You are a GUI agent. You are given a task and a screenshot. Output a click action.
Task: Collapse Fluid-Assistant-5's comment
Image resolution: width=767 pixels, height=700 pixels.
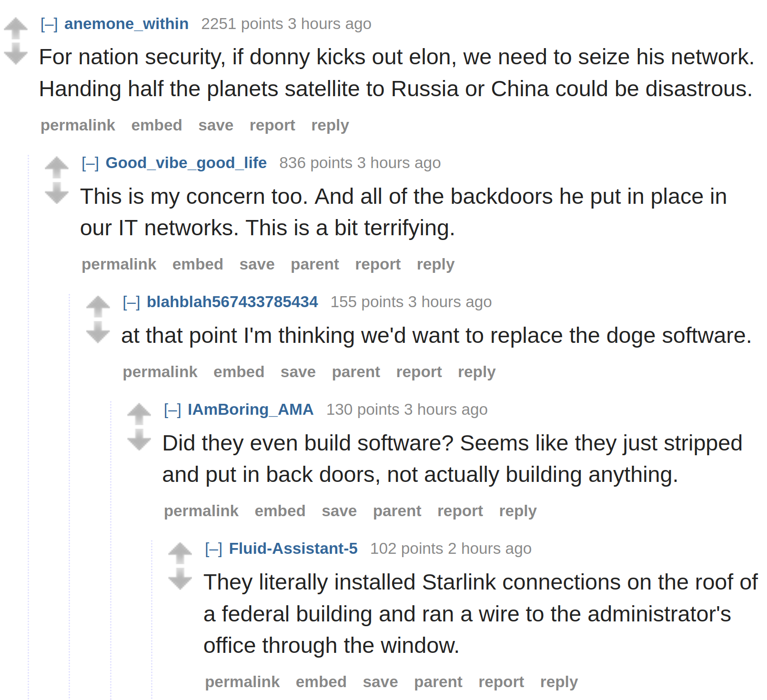[x=213, y=549]
